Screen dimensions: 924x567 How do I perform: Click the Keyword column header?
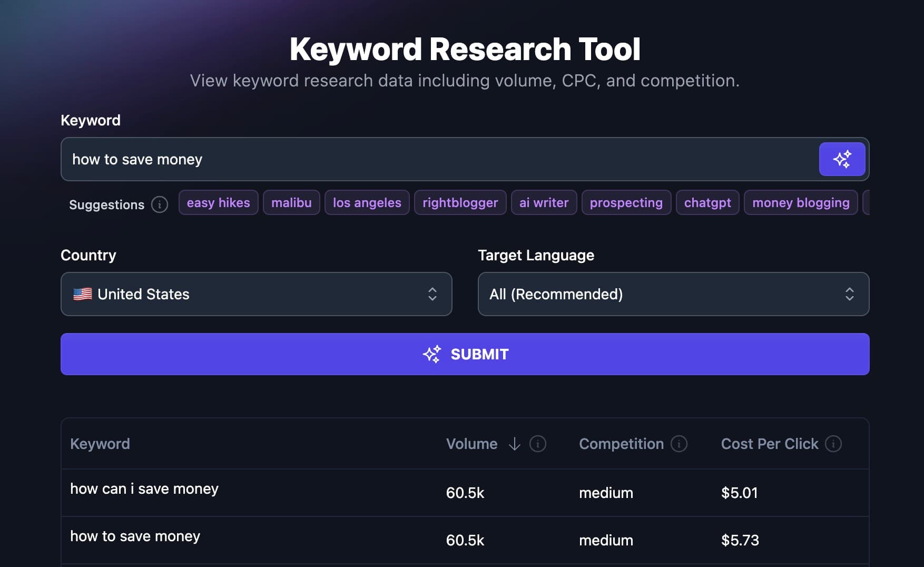point(100,444)
